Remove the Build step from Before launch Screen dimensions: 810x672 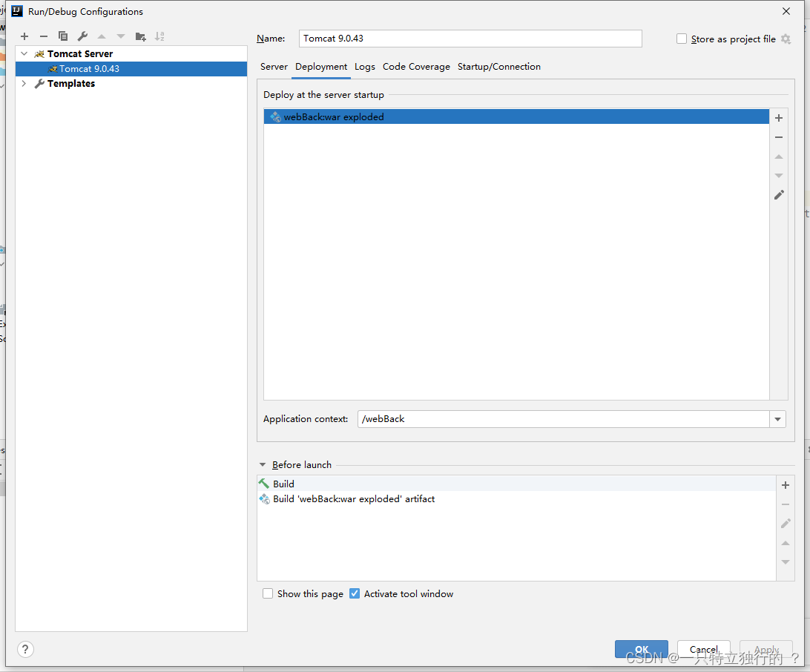tap(786, 504)
